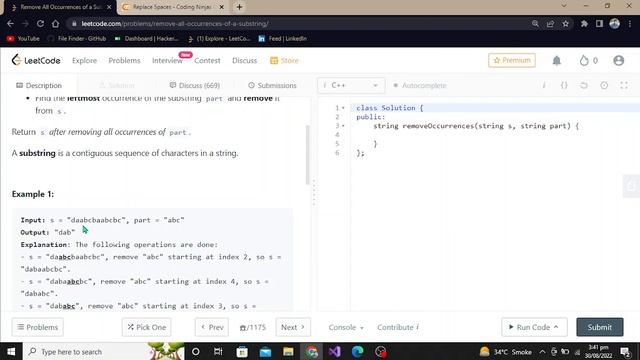The height and width of the screenshot is (360, 640).
Task: Open the user profile avatar menu
Action: pyautogui.click(x=618, y=61)
